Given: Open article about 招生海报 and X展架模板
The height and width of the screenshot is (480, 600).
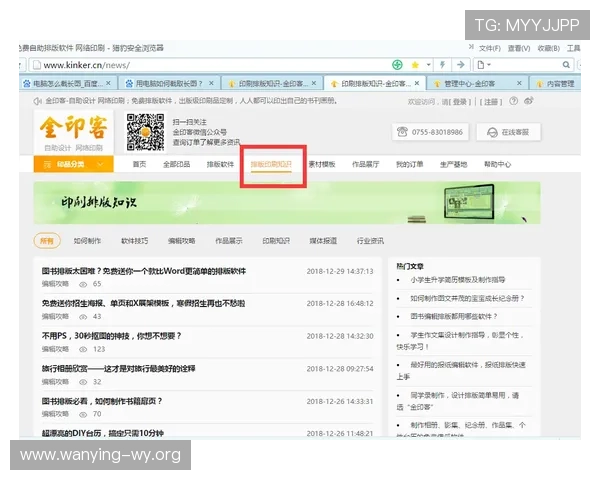Looking at the screenshot, I should tap(143, 304).
